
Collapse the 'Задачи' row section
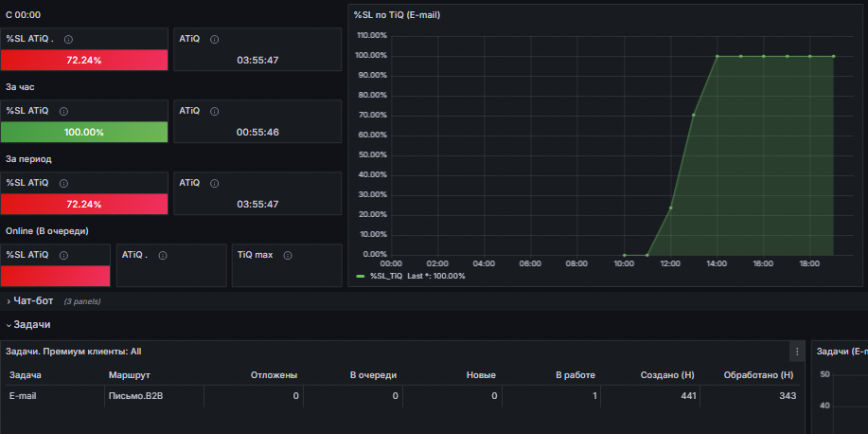(x=32, y=324)
